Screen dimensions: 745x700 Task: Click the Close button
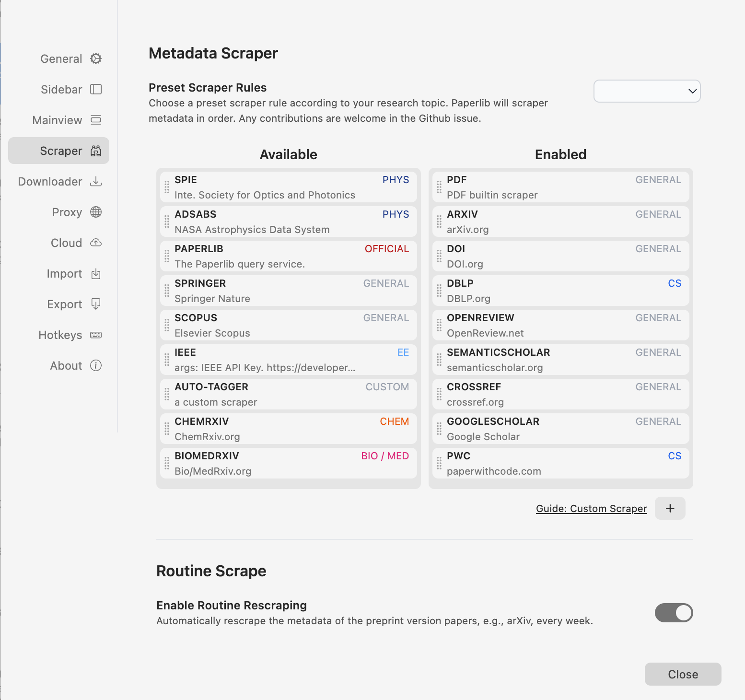pyautogui.click(x=683, y=674)
